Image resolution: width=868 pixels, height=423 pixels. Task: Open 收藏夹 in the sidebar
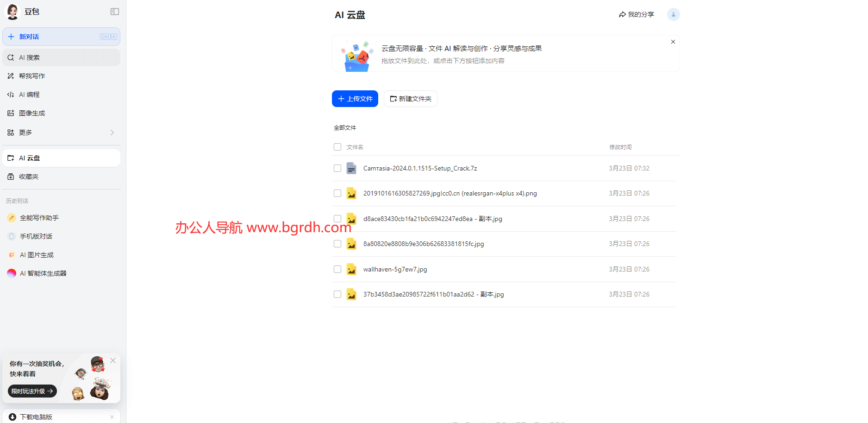point(61,177)
